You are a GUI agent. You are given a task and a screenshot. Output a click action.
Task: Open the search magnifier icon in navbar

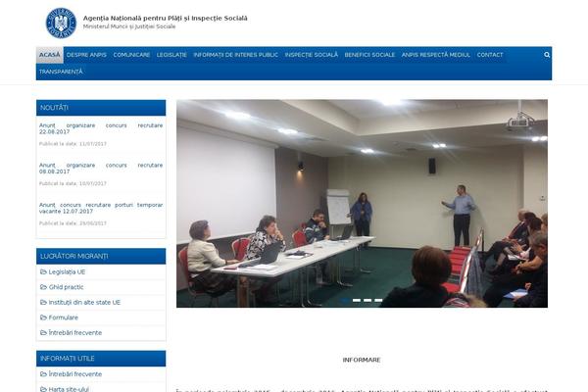547,55
